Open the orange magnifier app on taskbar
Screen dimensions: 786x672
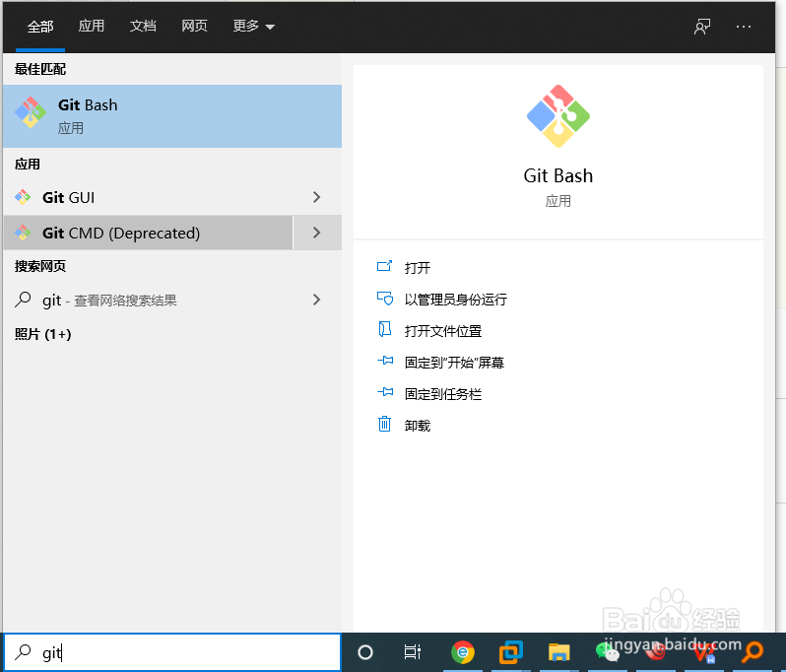pyautogui.click(x=753, y=652)
